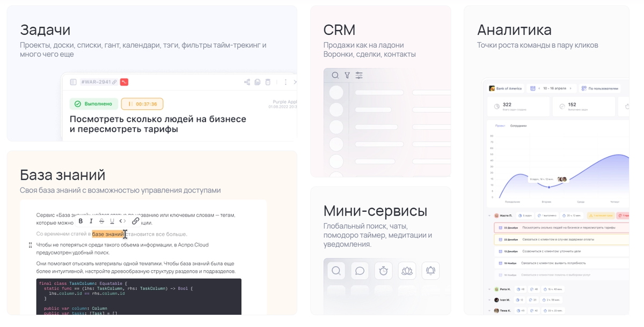Tick the checkbox beside #WAR-2941
This screenshot has height=327, width=644.
[73, 82]
